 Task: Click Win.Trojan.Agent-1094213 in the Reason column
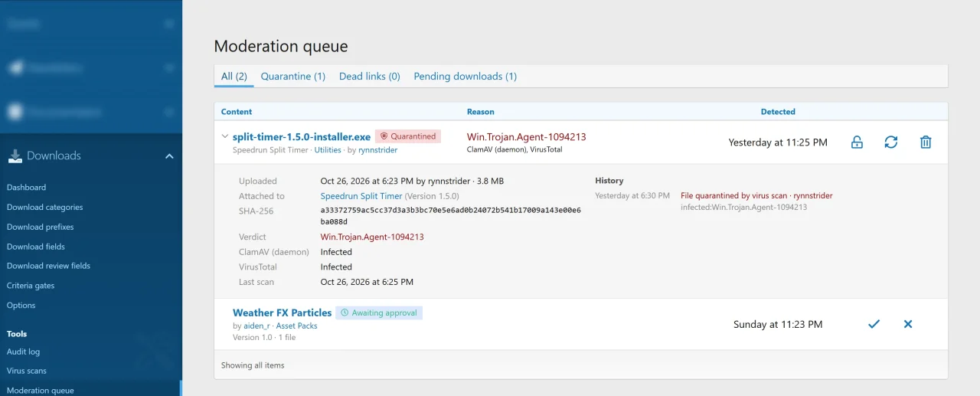[x=527, y=137]
